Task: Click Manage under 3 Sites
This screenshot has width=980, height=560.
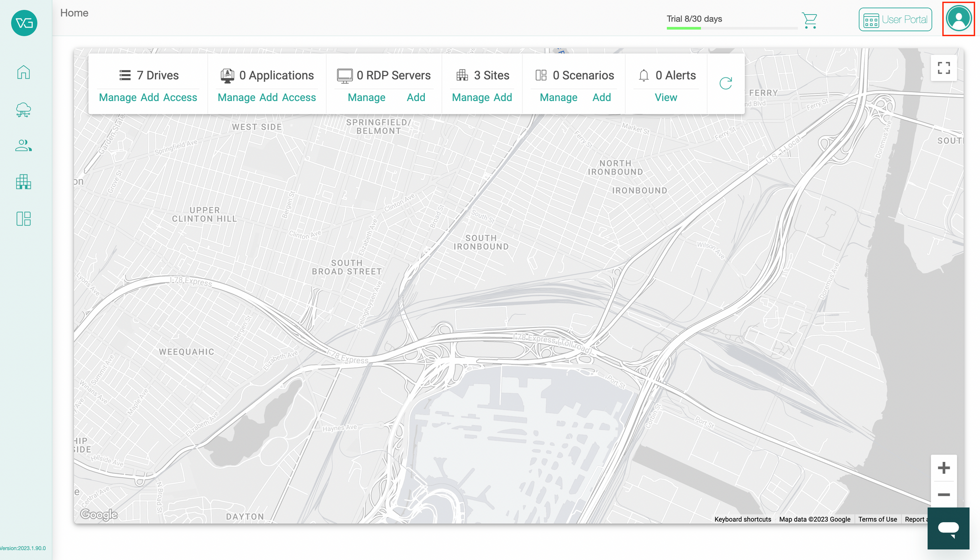Action: coord(471,98)
